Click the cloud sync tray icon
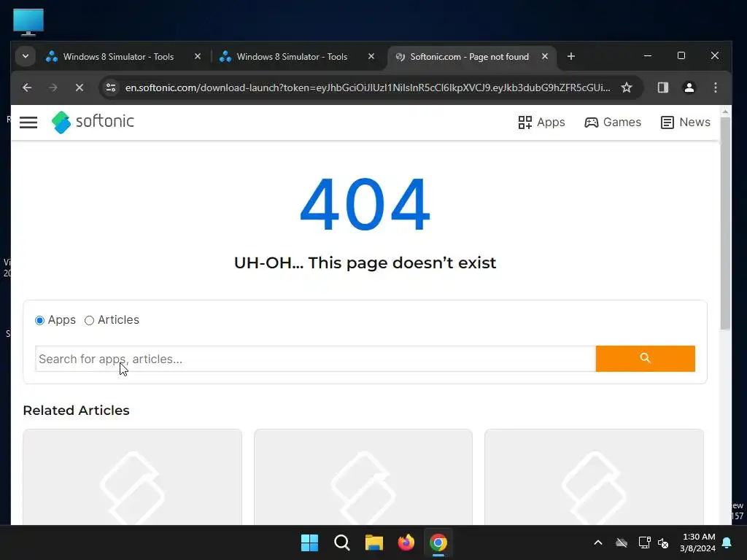 (622, 542)
